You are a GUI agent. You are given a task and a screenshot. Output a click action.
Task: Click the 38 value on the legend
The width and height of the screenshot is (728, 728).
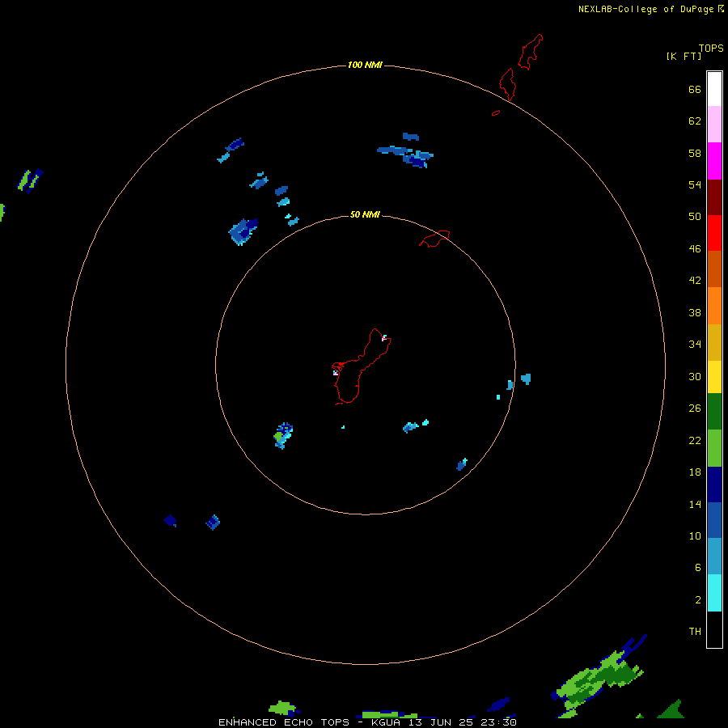point(695,312)
